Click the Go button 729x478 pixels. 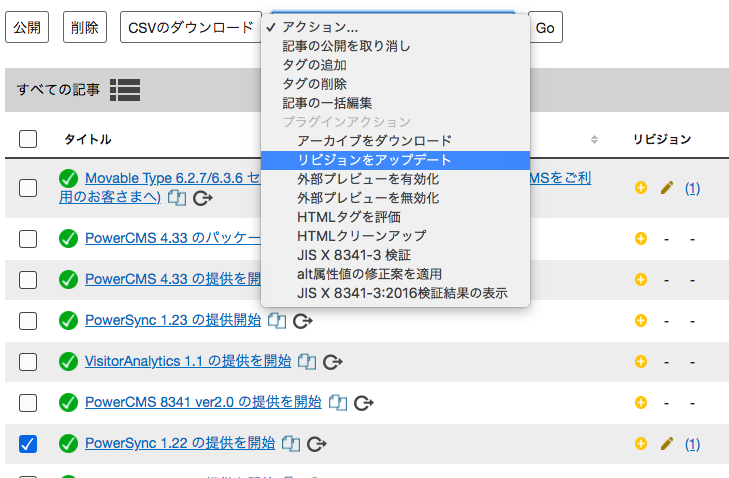click(x=545, y=27)
